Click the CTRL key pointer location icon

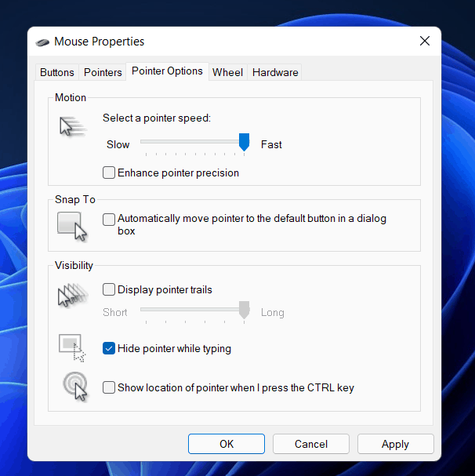(x=74, y=386)
